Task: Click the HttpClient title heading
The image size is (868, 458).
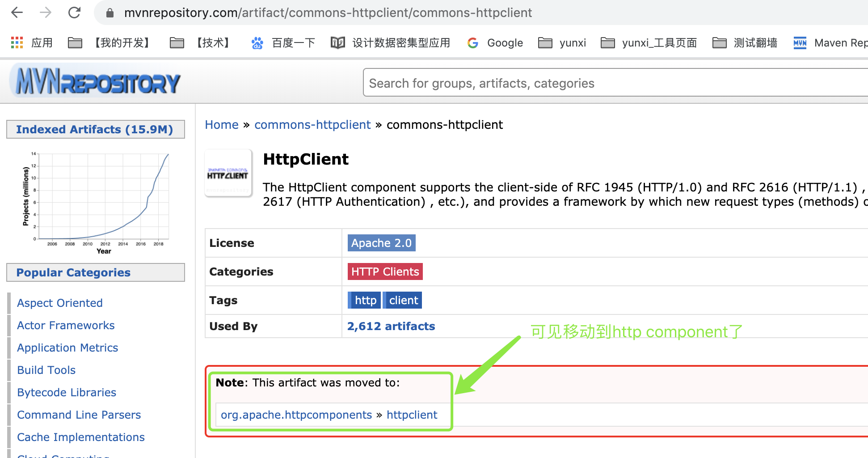Action: pos(306,159)
